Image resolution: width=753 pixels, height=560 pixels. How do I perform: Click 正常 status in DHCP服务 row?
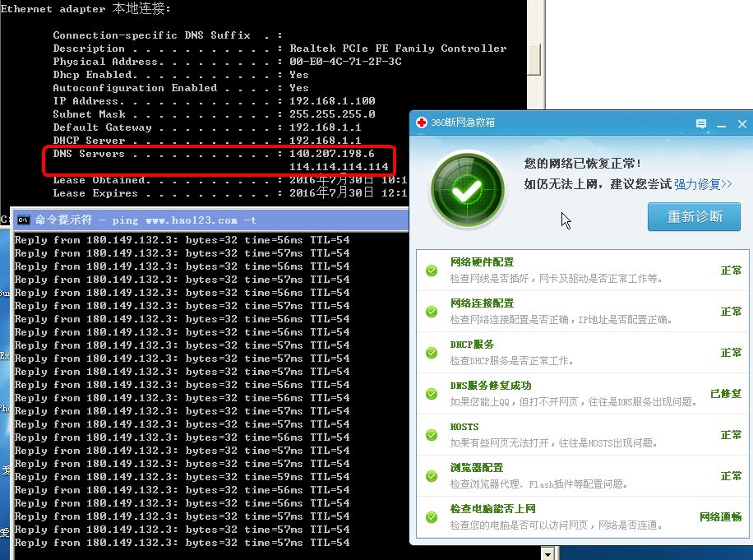click(731, 353)
